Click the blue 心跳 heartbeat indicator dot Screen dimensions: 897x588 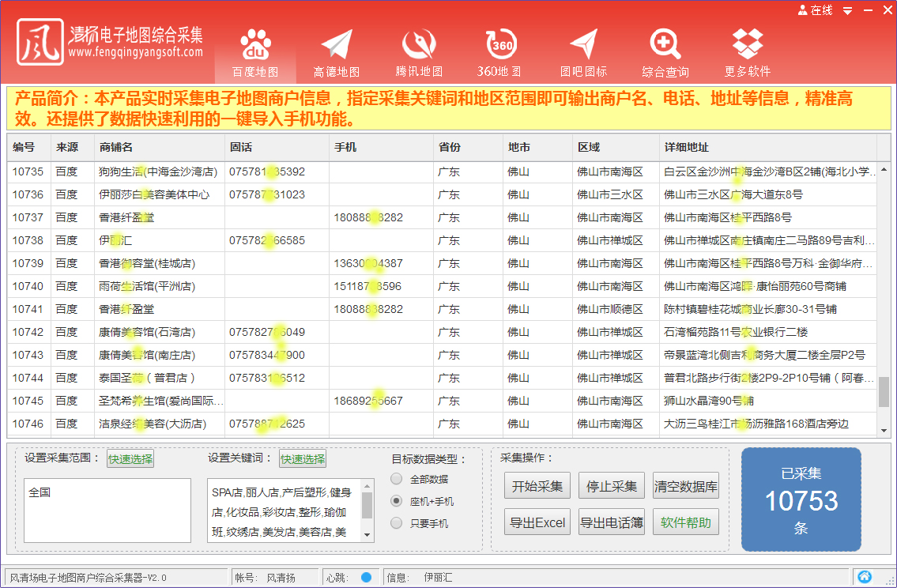point(365,576)
